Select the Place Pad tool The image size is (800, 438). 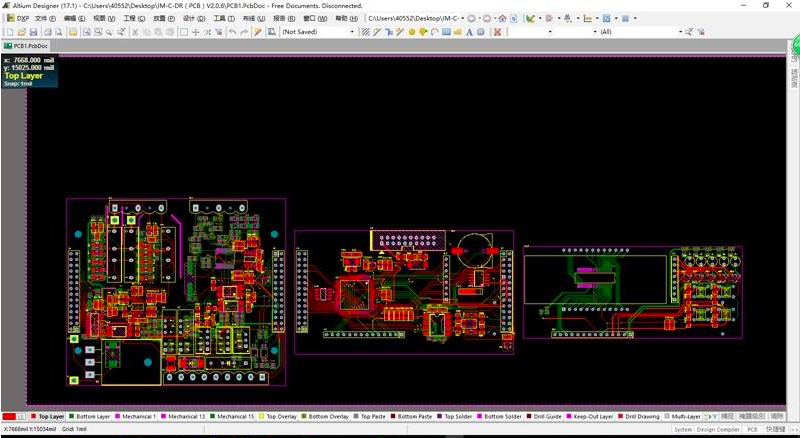coord(411,32)
